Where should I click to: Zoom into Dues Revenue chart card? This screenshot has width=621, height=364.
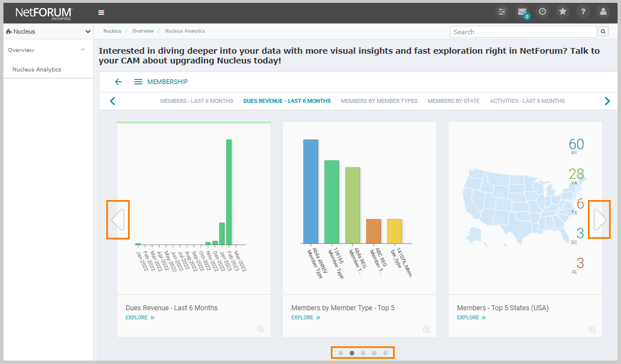point(261,329)
